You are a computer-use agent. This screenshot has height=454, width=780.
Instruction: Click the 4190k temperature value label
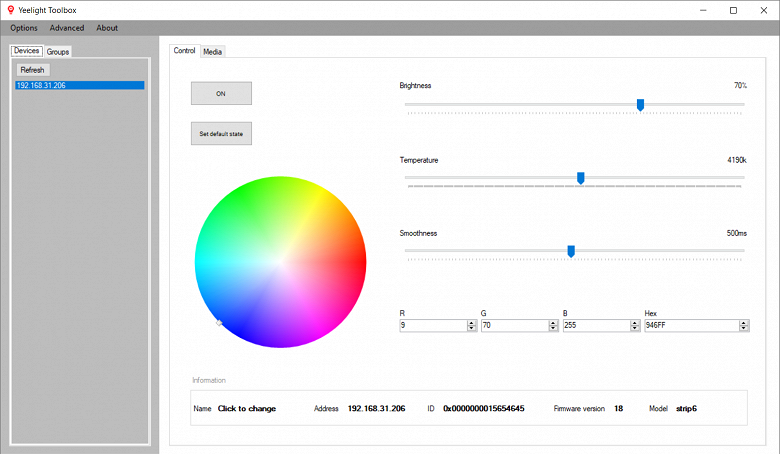tap(737, 160)
